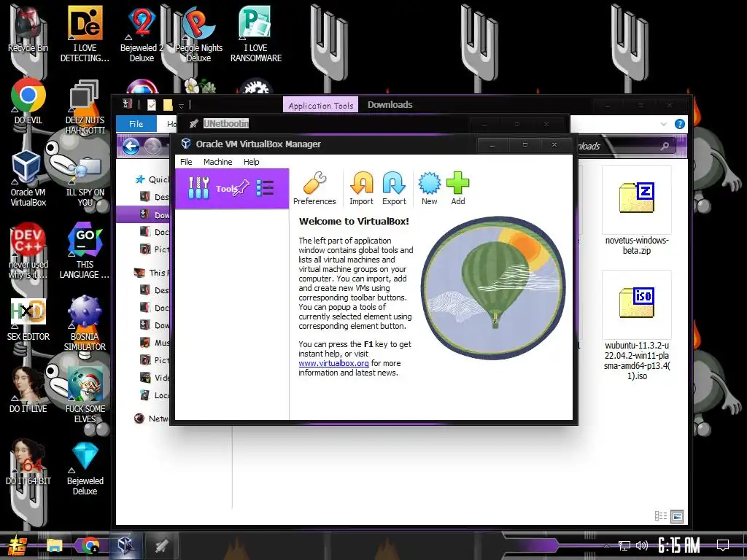Create a New virtual machine

[429, 189]
